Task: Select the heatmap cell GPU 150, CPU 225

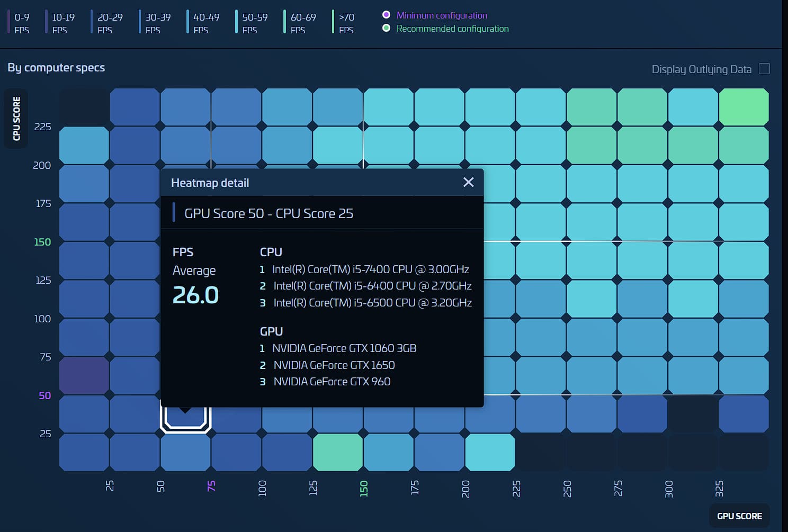Action: pos(388,107)
